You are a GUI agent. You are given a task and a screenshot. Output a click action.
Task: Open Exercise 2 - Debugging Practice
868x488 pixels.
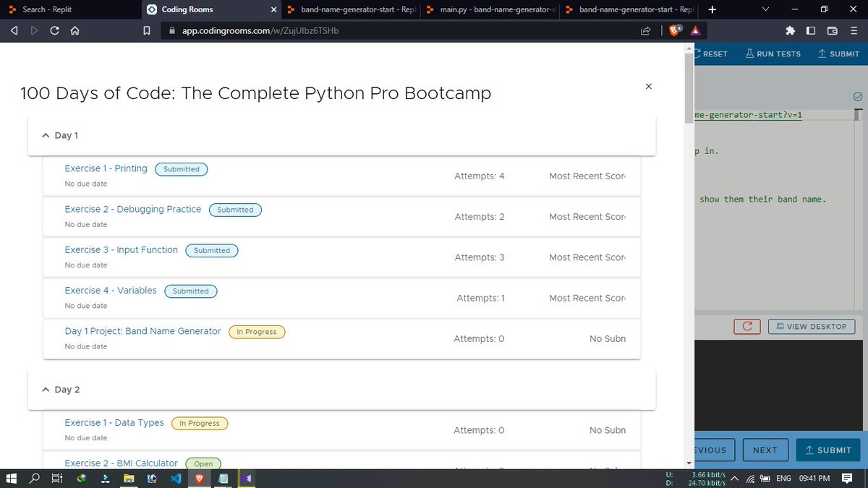tap(133, 209)
